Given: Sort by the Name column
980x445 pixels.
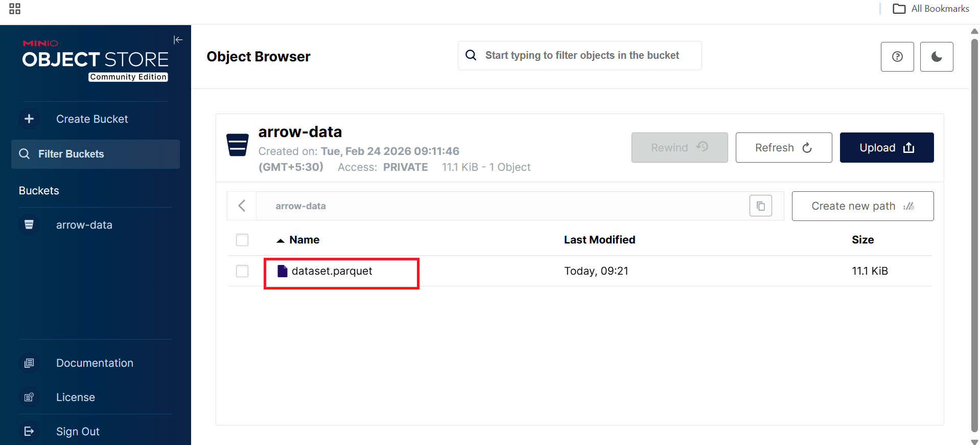Looking at the screenshot, I should click(305, 240).
